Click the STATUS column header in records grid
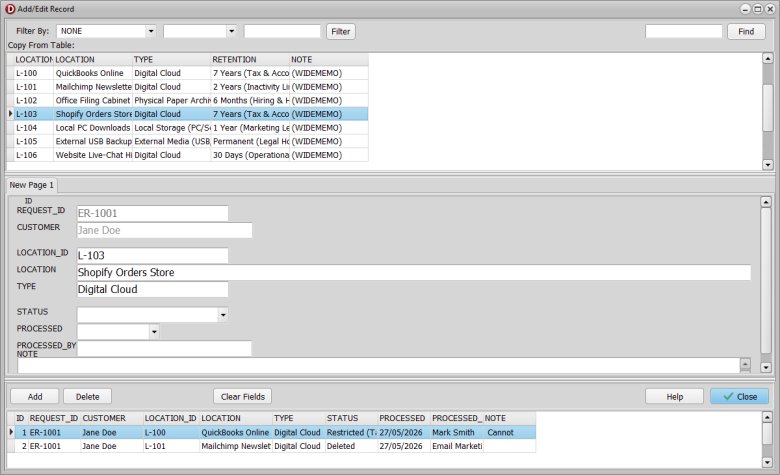 (351, 418)
